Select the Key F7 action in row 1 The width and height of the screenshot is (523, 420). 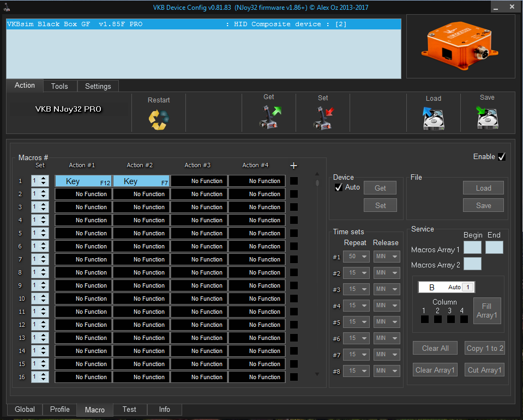141,181
